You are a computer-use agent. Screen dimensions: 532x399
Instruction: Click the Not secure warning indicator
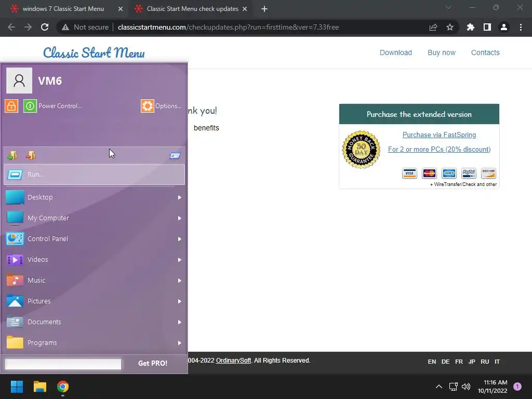coord(85,27)
